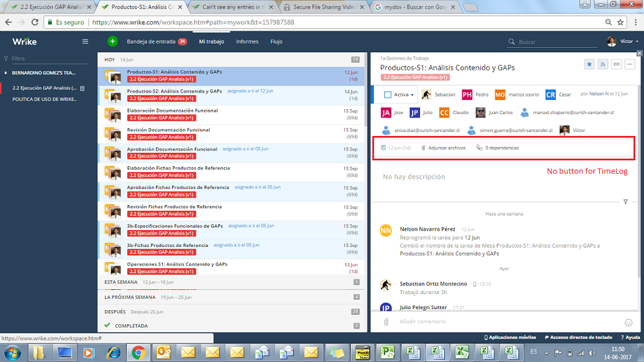Follow the task using the RSS feed icon
The image size is (644, 362).
click(603, 64)
